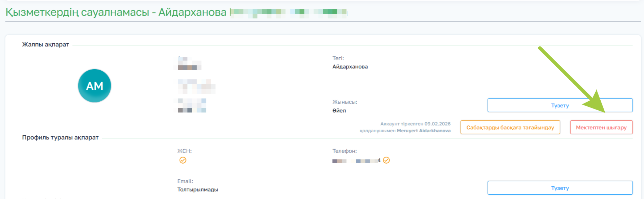Click the Жынысы: label
The height and width of the screenshot is (199, 644).
[x=345, y=102]
